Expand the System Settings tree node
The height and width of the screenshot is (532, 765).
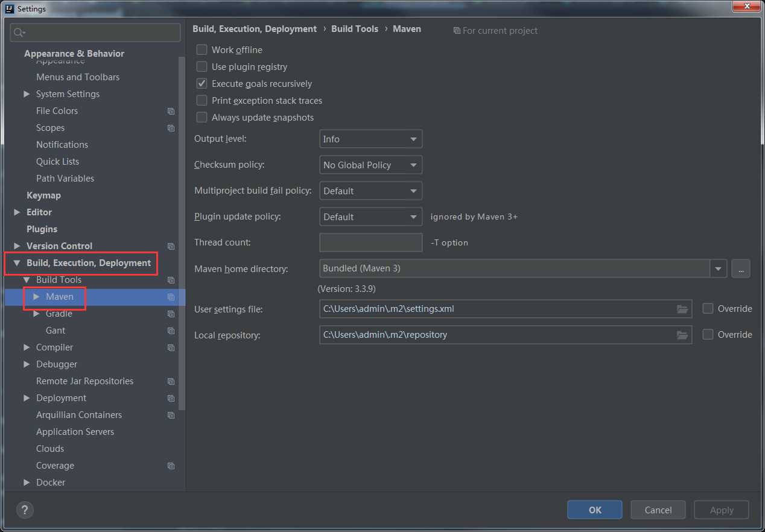pos(27,94)
